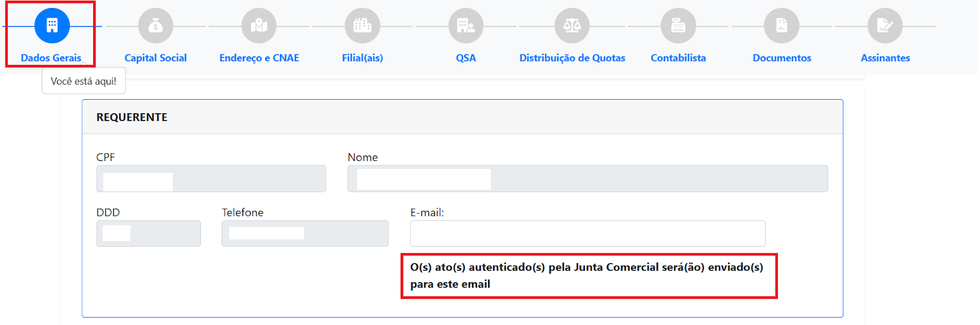Focus the E-mail input field
The image size is (980, 325).
(587, 233)
